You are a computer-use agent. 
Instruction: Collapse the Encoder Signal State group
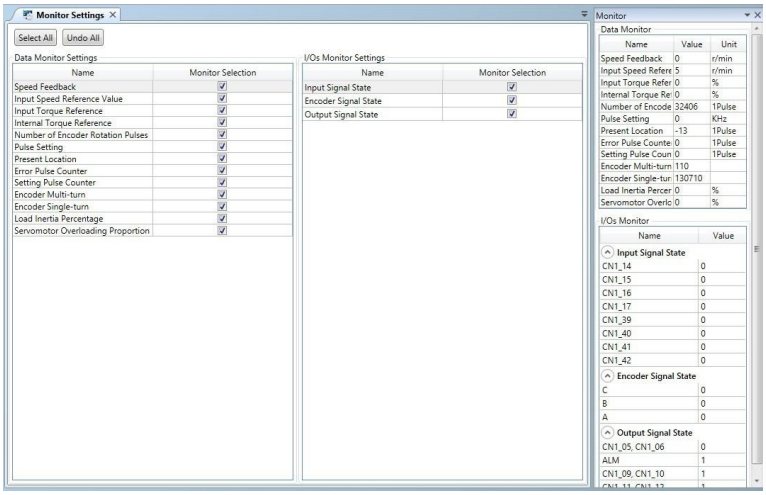607,376
